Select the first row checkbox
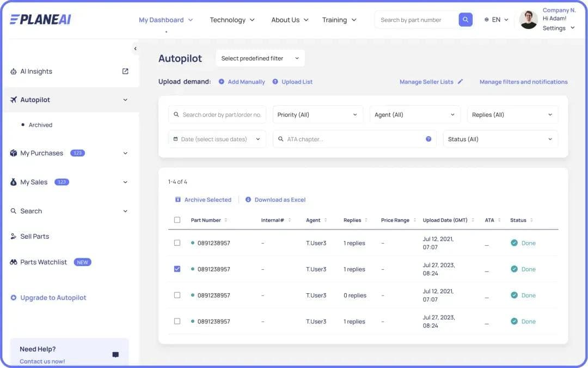 (177, 243)
